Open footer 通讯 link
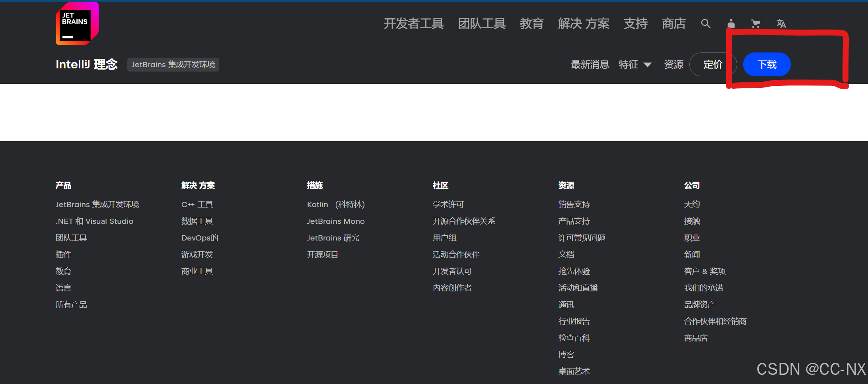The image size is (868, 384). point(566,304)
